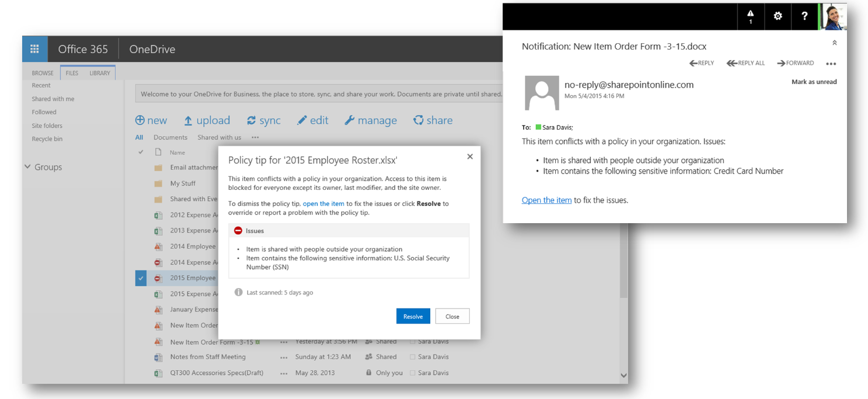Click the upload toolbar icon
The height and width of the screenshot is (399, 868).
[x=188, y=121]
